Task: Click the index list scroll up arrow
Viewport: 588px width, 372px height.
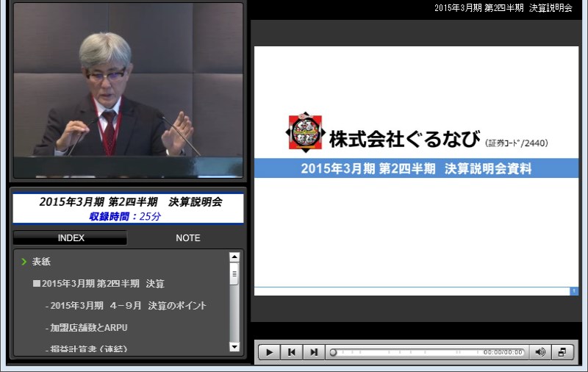Action: [x=234, y=257]
